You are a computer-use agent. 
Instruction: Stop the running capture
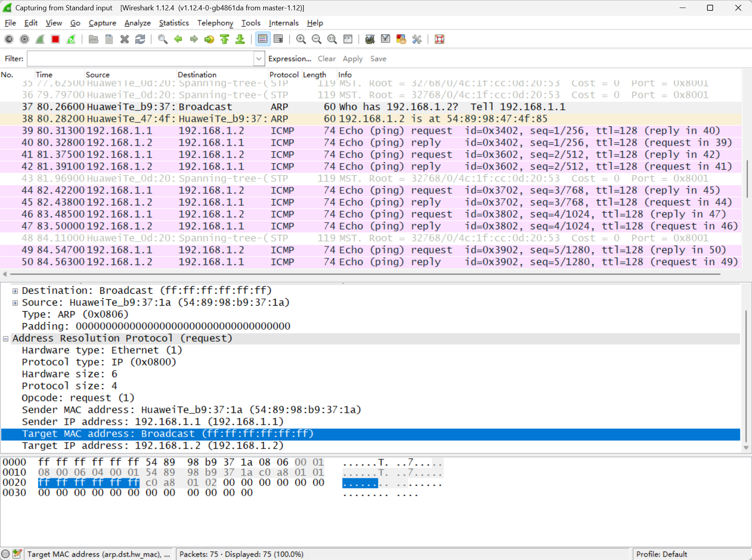point(56,39)
